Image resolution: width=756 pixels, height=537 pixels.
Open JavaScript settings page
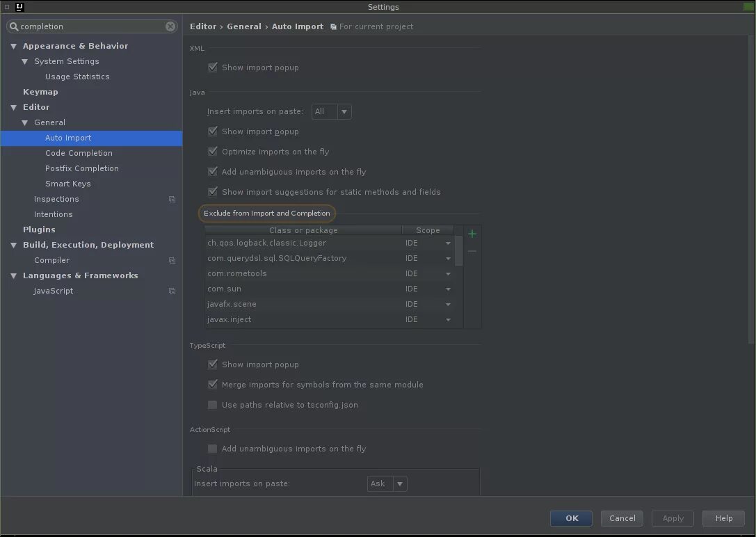(x=53, y=291)
